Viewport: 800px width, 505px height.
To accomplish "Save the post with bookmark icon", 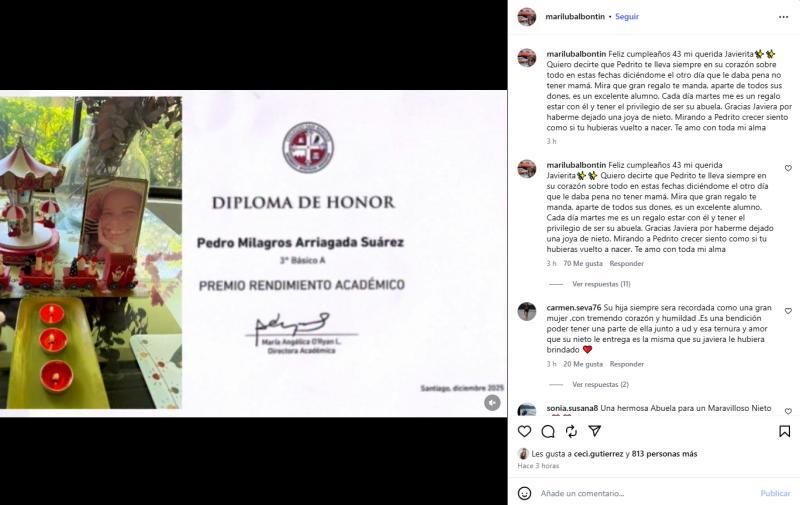I will point(785,432).
